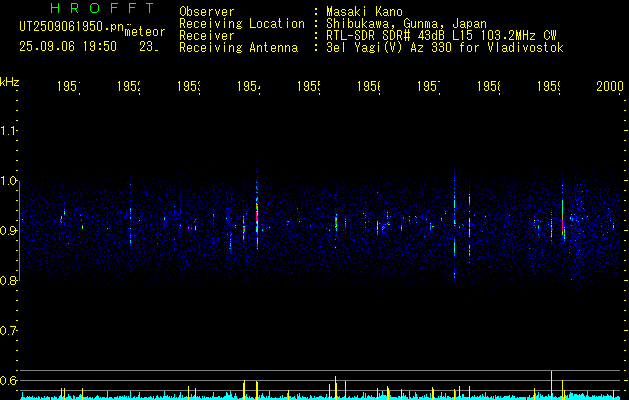
Task: Click the 1957 time axis label
Action: 429,87
